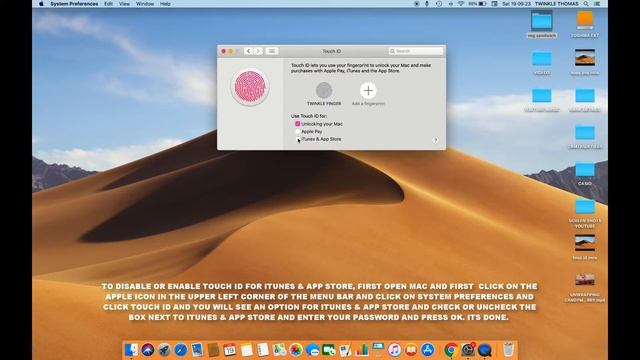Select the TWINKLE FINGER fingerprint

point(324,91)
